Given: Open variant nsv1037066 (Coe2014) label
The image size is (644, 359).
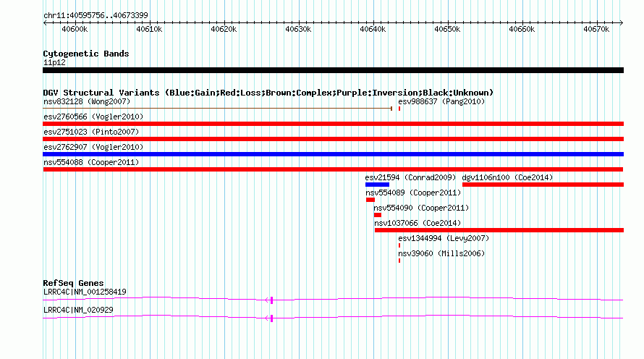Looking at the screenshot, I should click(418, 223).
